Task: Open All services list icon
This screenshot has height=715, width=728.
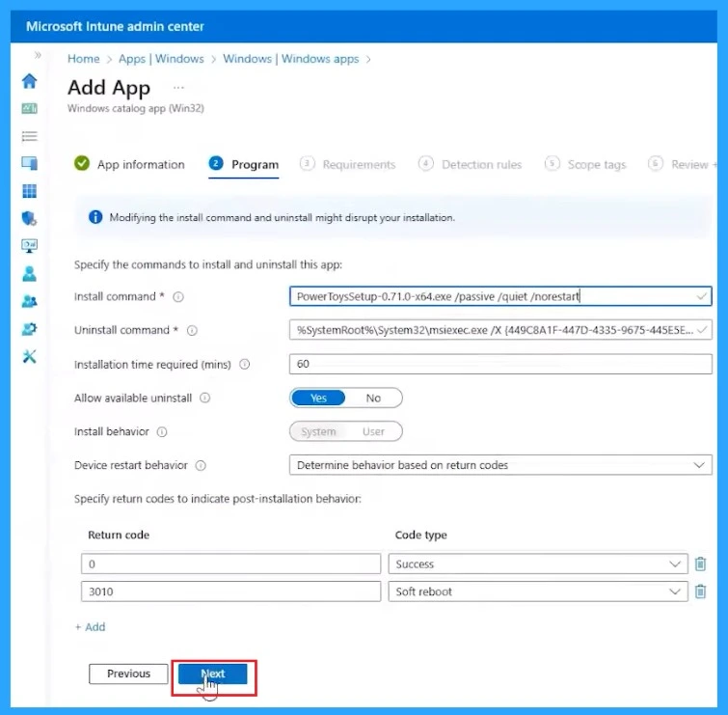Action: (29, 136)
